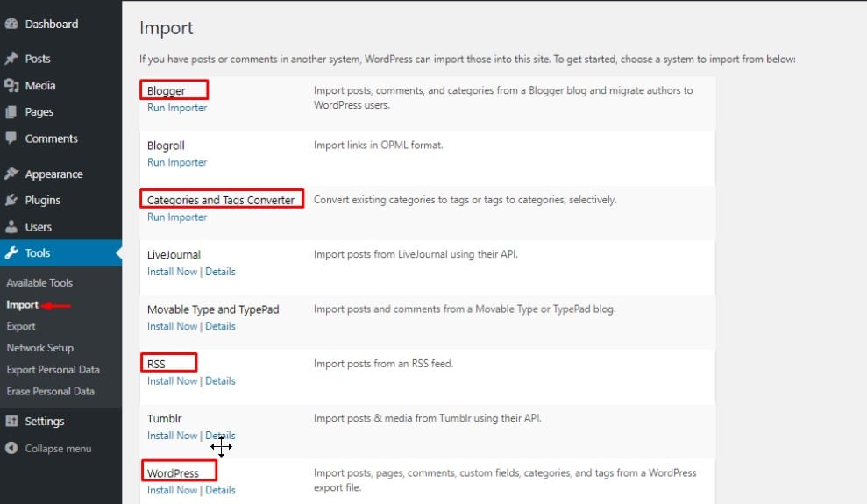Click the Users person icon
The image size is (867, 504).
coord(11,227)
